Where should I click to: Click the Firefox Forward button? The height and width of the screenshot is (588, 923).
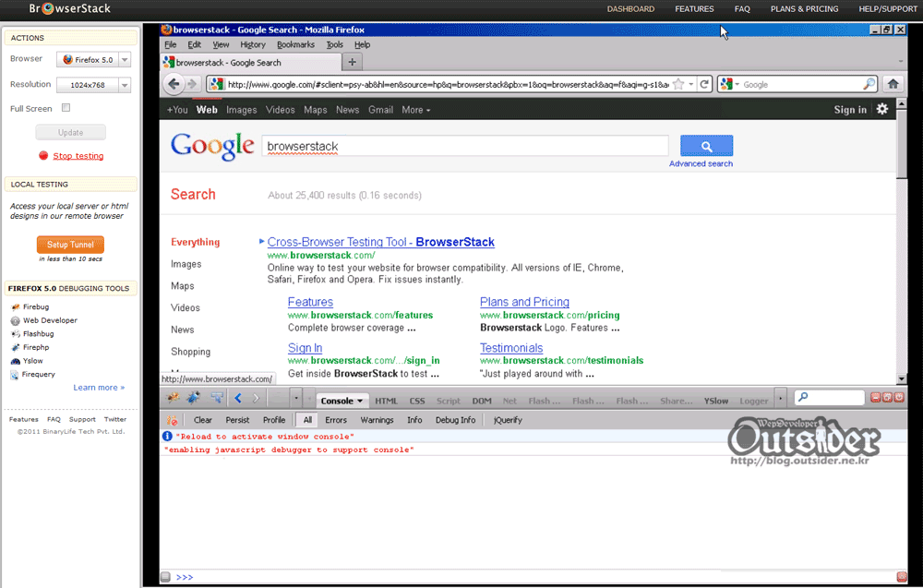pos(192,84)
